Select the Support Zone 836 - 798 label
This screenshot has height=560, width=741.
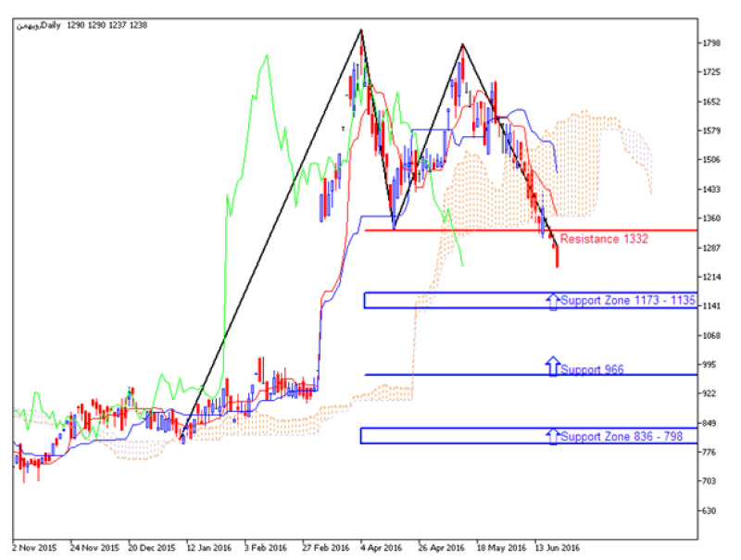click(x=622, y=436)
